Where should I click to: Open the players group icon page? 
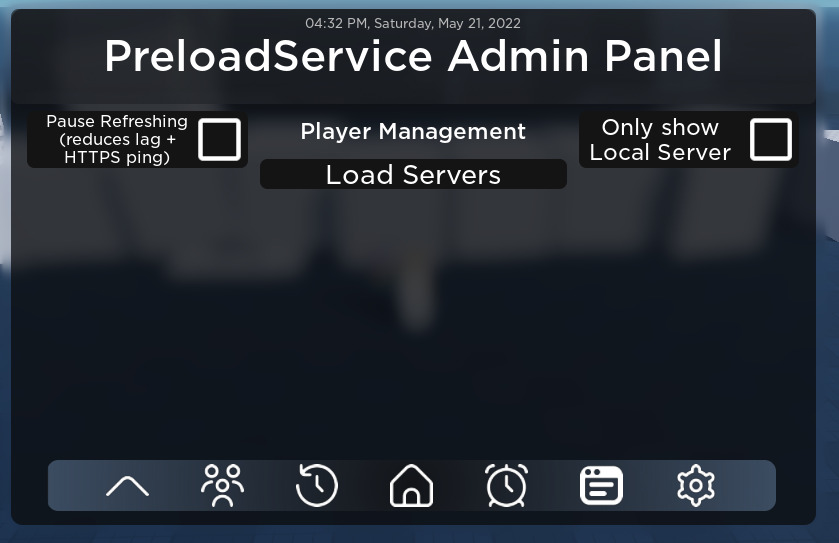[221, 486]
